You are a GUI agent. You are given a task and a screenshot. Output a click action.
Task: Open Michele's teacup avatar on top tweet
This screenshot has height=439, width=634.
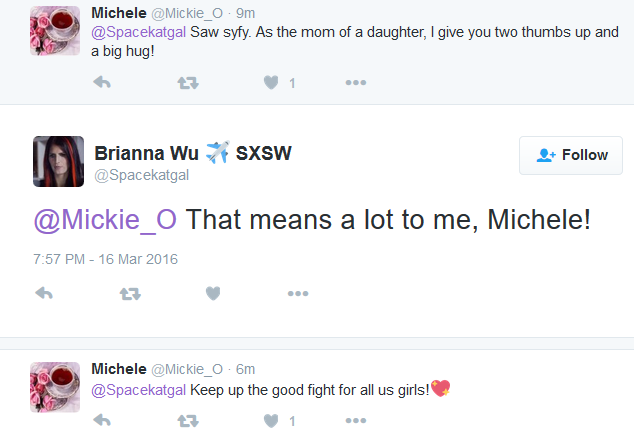[x=55, y=31]
